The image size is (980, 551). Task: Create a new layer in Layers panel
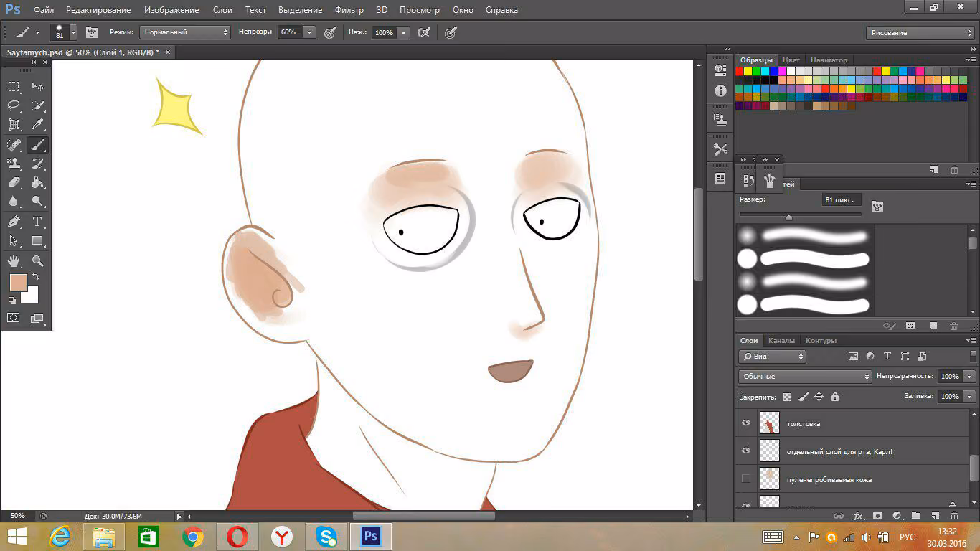click(x=935, y=516)
